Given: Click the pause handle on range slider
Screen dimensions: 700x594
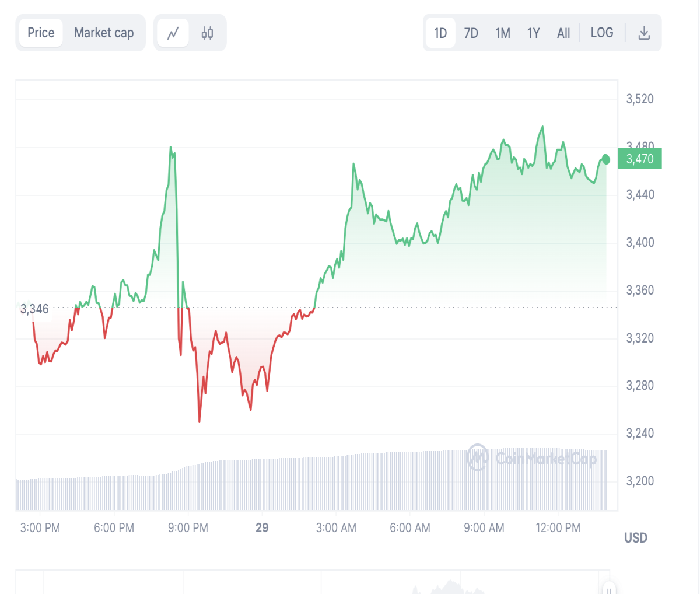Looking at the screenshot, I should [x=608, y=588].
